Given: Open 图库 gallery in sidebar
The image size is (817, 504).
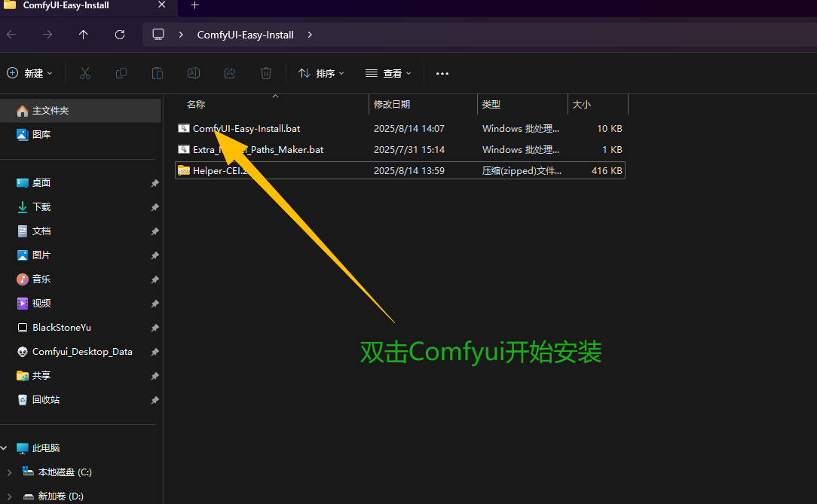Looking at the screenshot, I should tap(41, 135).
